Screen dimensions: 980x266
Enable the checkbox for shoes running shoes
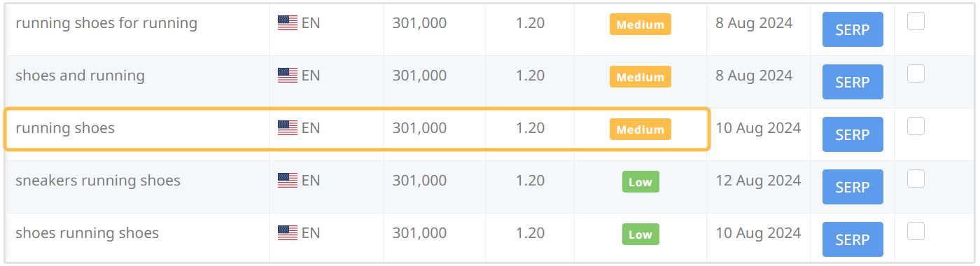click(916, 231)
